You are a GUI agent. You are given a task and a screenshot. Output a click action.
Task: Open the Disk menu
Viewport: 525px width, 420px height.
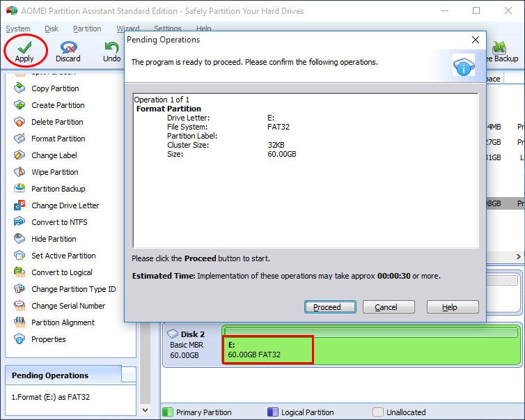[52, 29]
